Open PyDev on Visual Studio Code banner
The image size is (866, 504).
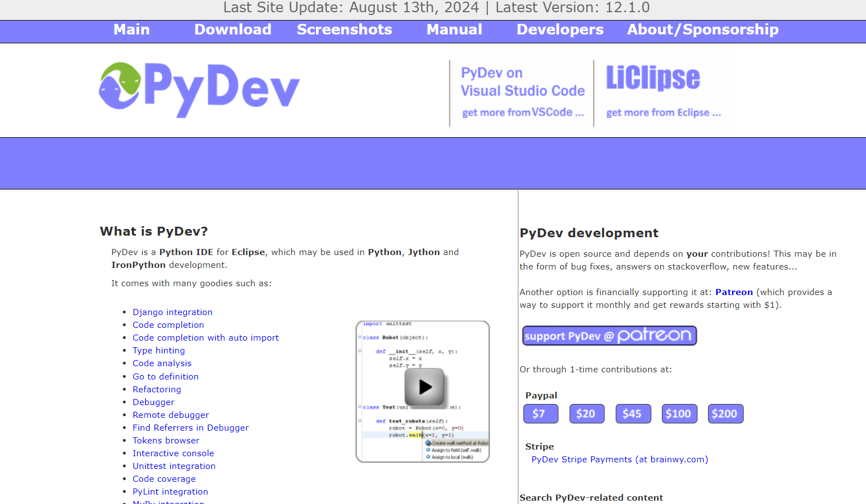tap(522, 82)
